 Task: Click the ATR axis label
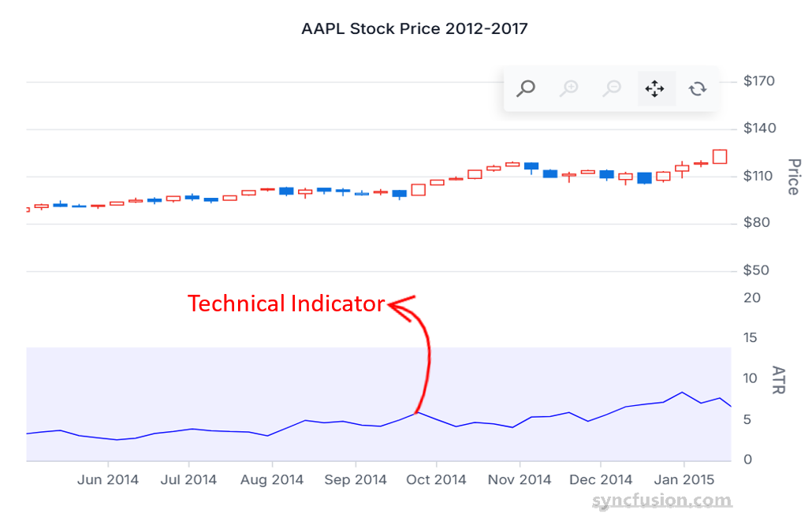coord(779,378)
